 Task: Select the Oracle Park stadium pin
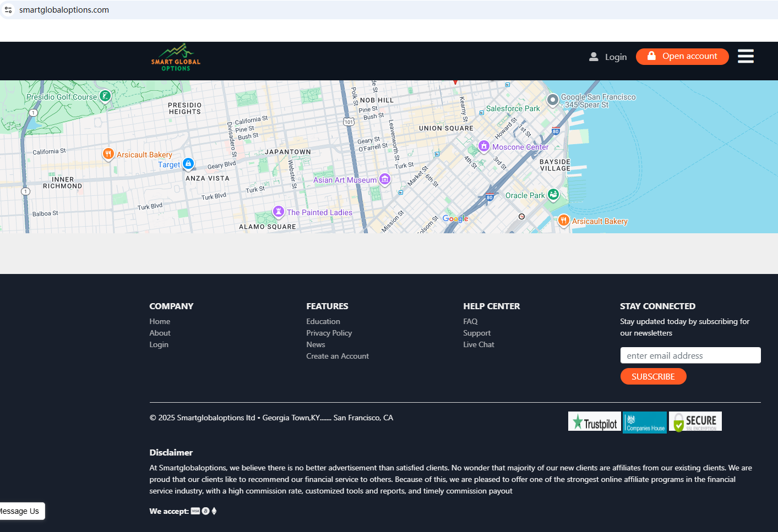(x=553, y=195)
